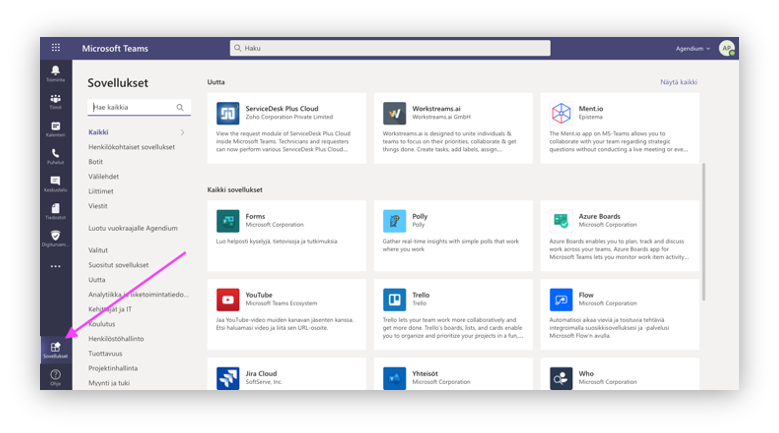Viewport: 779px width, 433px height.
Task: Select Henkilökohtaiset sovellukset category
Action: (x=132, y=147)
